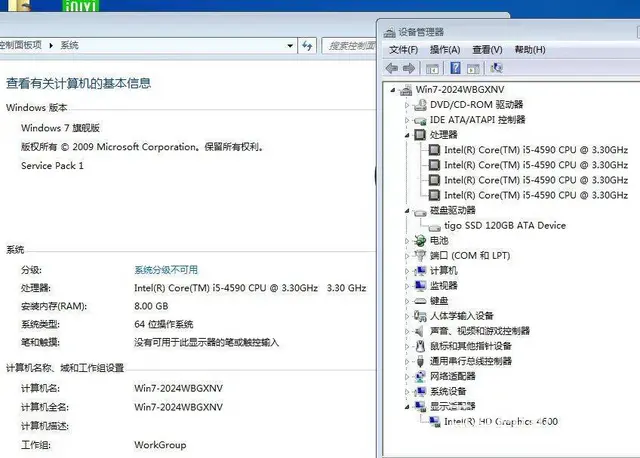640x458 pixels.
Task: Open the 文件(F) menu
Action: point(403,50)
